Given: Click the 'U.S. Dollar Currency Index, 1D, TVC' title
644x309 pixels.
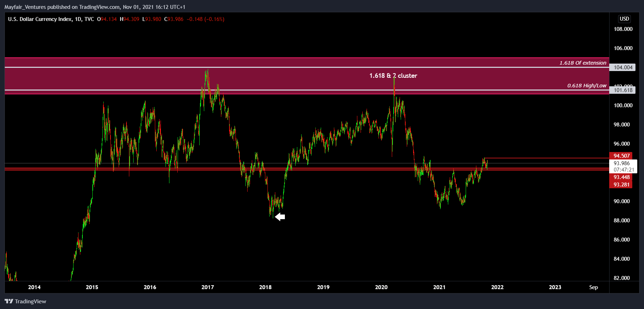Looking at the screenshot, I should click(x=51, y=19).
